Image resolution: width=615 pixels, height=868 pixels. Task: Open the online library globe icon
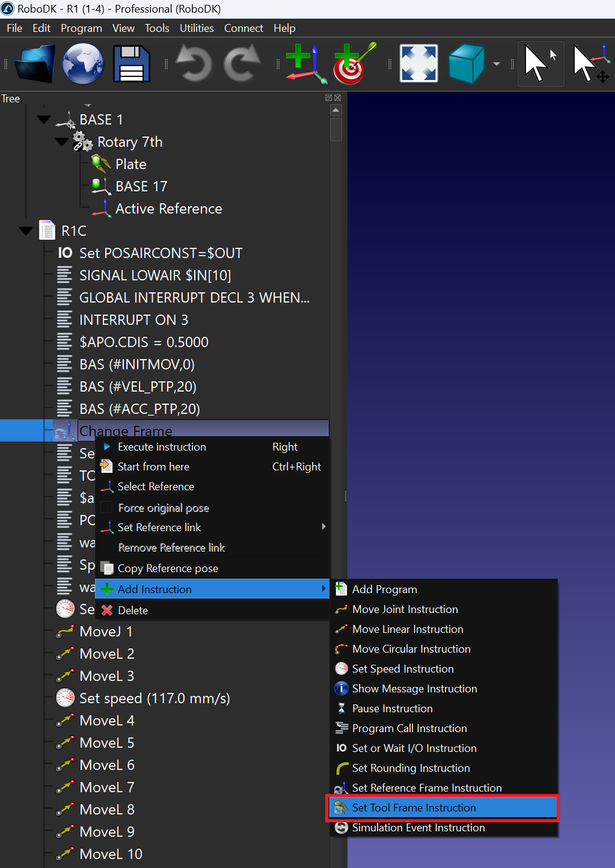pos(83,64)
